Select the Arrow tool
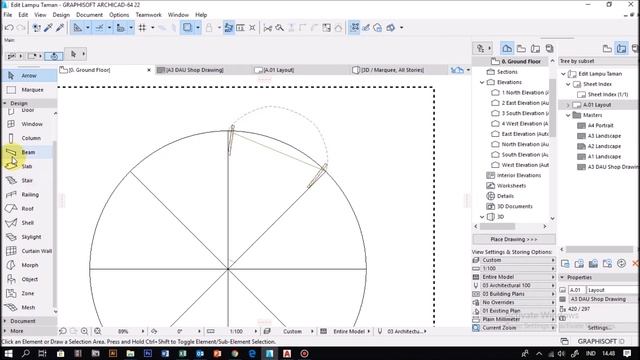Screen dimensions: 640x360 pos(29,76)
